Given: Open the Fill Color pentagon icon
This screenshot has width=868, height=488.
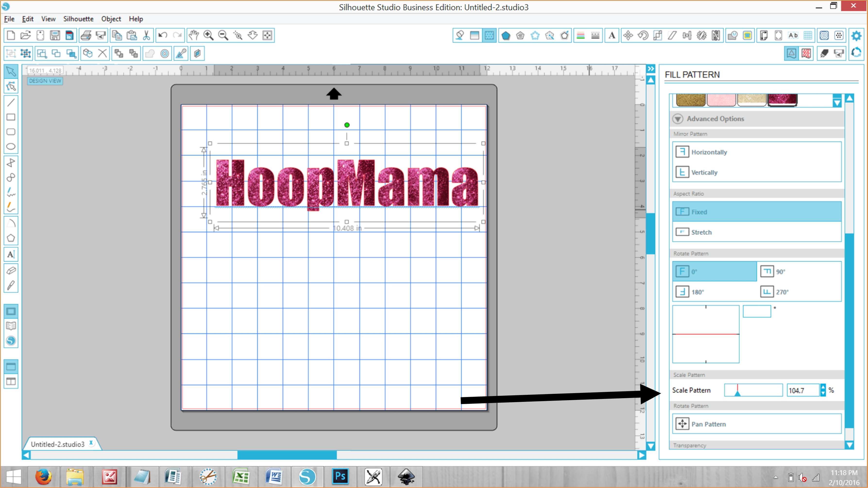Looking at the screenshot, I should tap(505, 35).
